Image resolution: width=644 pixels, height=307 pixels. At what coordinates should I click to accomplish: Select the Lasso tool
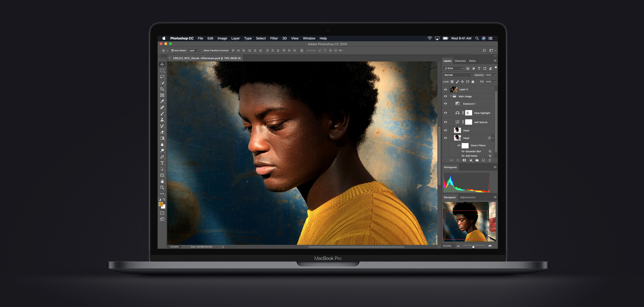pos(162,77)
